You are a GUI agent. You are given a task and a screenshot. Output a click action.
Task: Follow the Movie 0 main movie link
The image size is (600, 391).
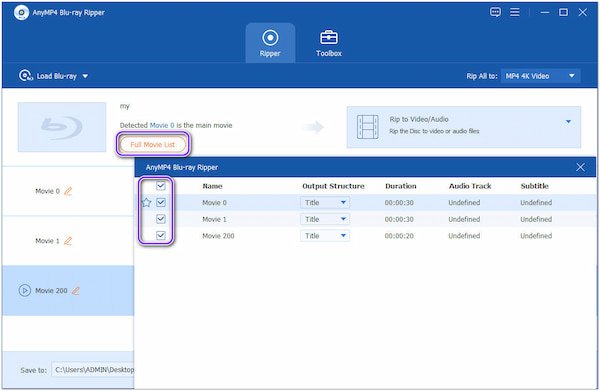[x=162, y=125]
